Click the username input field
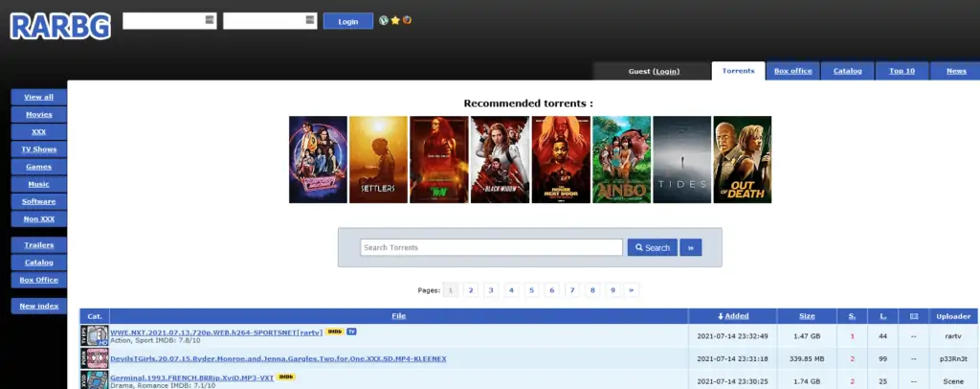This screenshot has height=389, width=980. pos(169,21)
